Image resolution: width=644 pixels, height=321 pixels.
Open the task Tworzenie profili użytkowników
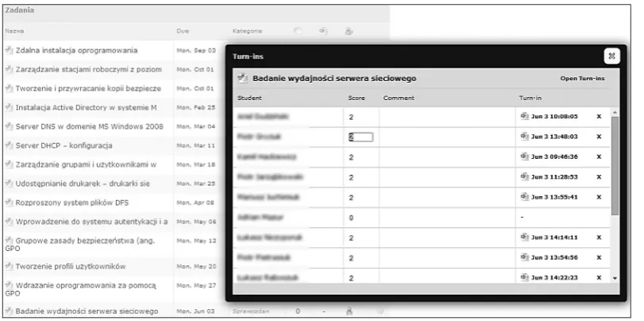click(x=70, y=266)
